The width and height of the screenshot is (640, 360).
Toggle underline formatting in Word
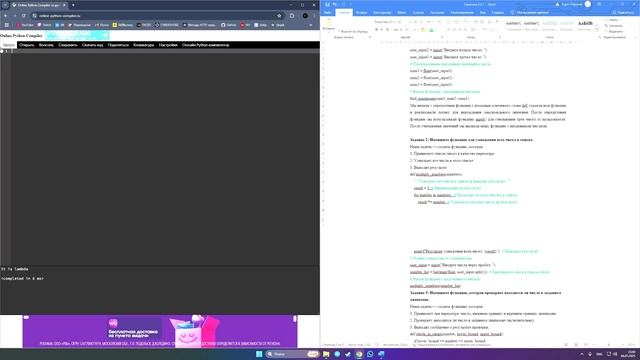pos(387,30)
